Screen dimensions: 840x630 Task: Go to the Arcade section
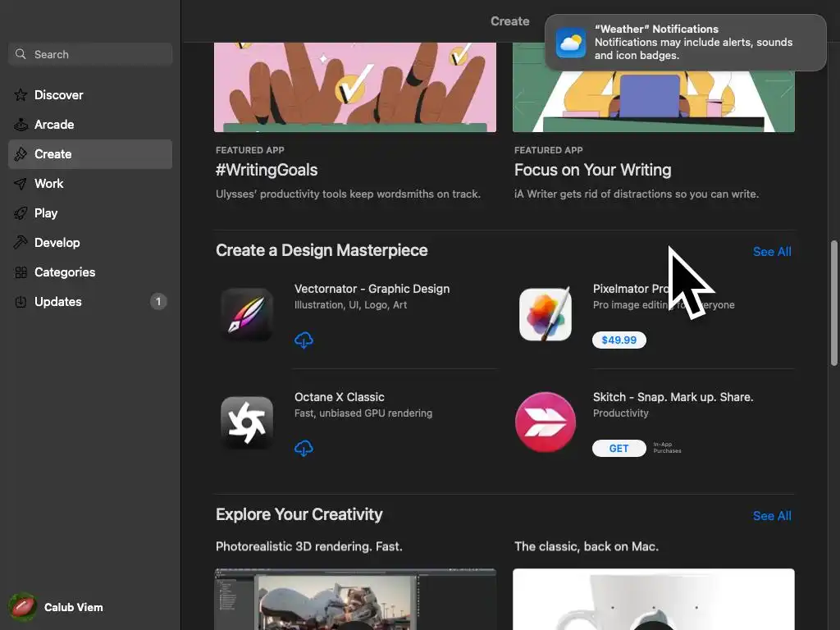point(90,125)
